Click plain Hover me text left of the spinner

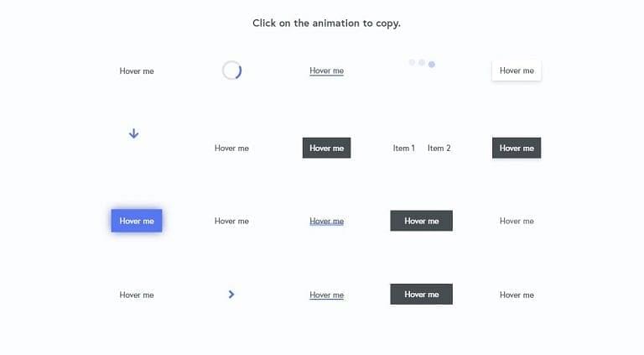[x=137, y=71]
